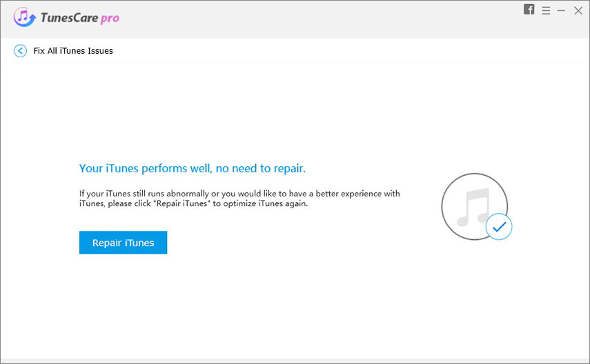Click the "If your iTunes still runs abnormally" paragraph
The image size is (590, 364).
pyautogui.click(x=239, y=199)
